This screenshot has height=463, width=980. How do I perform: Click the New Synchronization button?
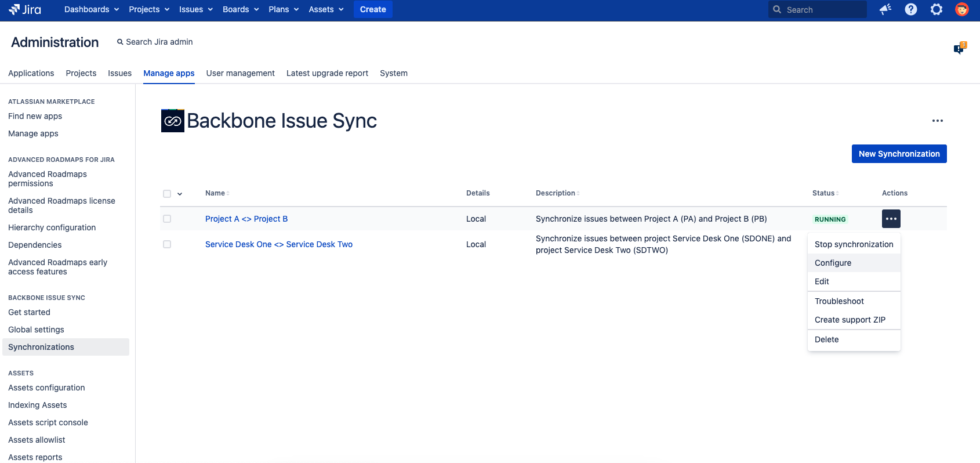(x=899, y=154)
